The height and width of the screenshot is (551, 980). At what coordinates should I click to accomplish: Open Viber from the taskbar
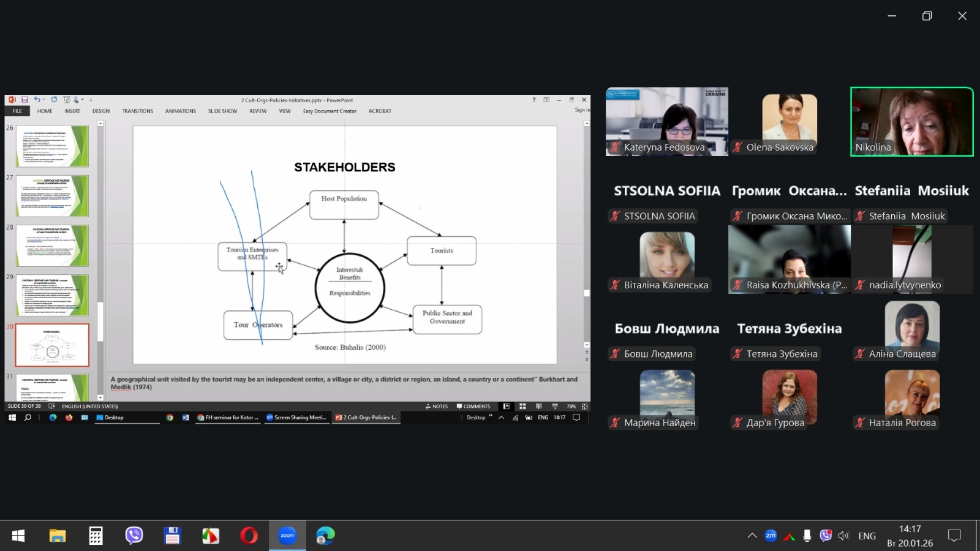click(134, 536)
